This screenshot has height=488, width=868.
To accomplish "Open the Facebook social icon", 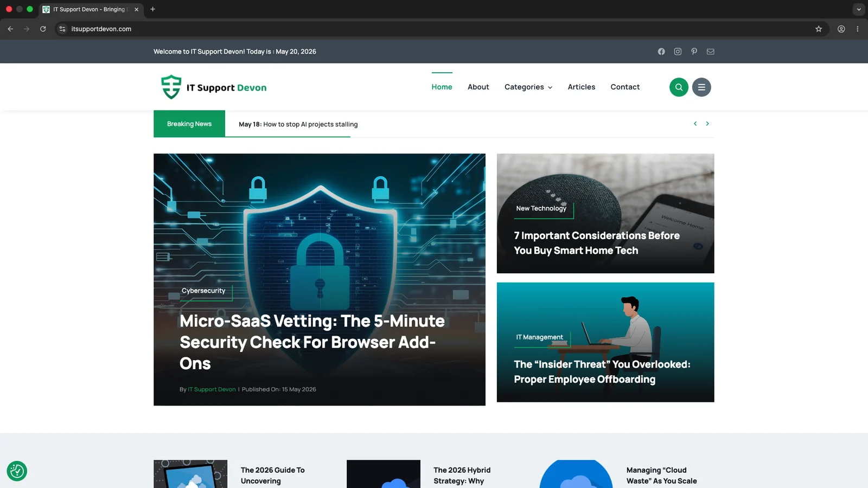I will (661, 52).
